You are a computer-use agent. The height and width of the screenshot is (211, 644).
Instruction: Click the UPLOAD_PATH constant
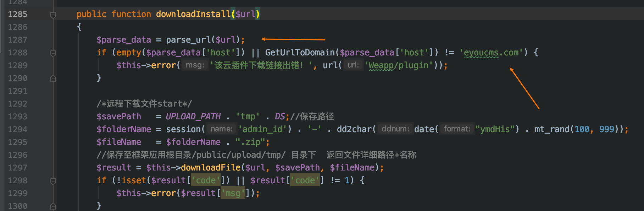pos(193,117)
